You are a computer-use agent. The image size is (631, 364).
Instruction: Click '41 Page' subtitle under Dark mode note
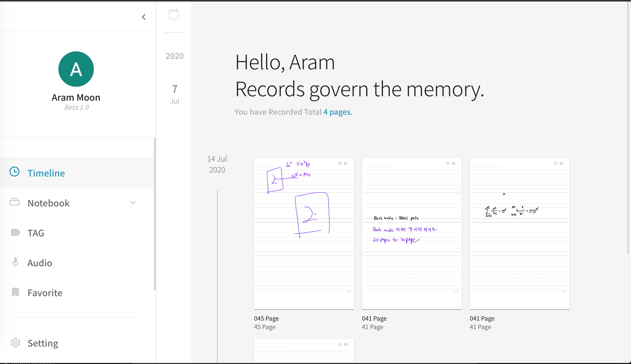372,327
